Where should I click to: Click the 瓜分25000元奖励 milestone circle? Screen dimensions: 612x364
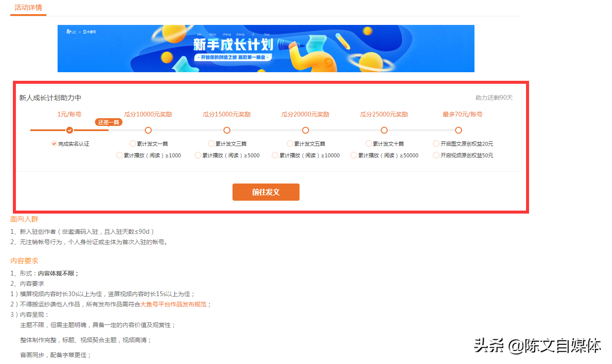(384, 130)
